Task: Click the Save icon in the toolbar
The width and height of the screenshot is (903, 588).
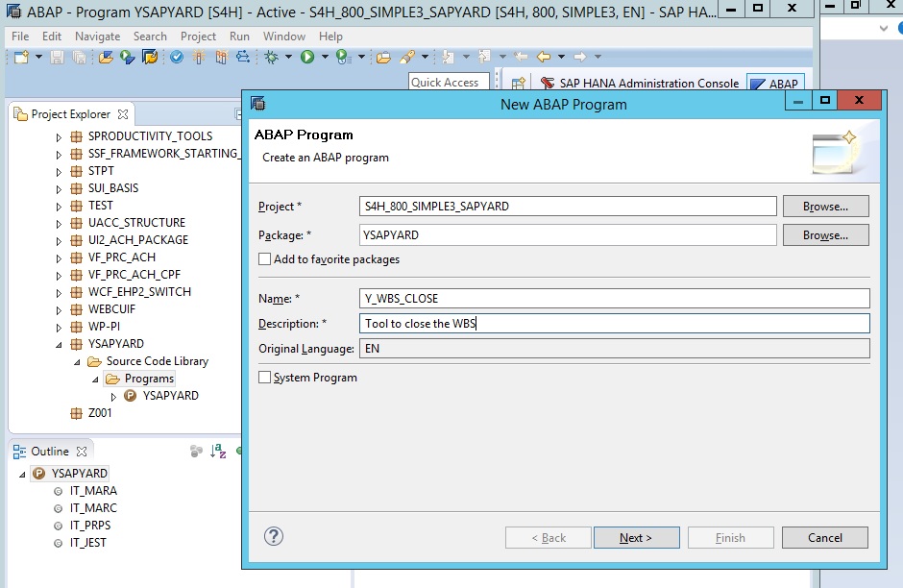Action: click(x=57, y=57)
